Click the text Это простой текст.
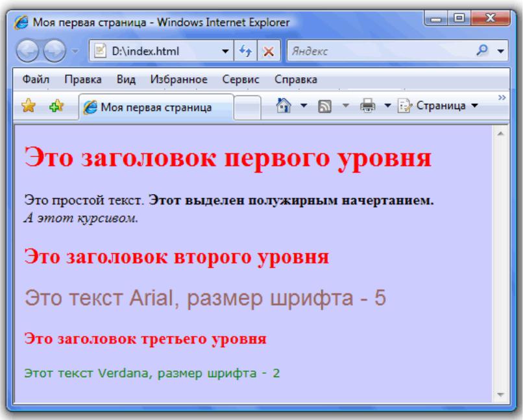Screen dimensions: 523x420 [84, 200]
